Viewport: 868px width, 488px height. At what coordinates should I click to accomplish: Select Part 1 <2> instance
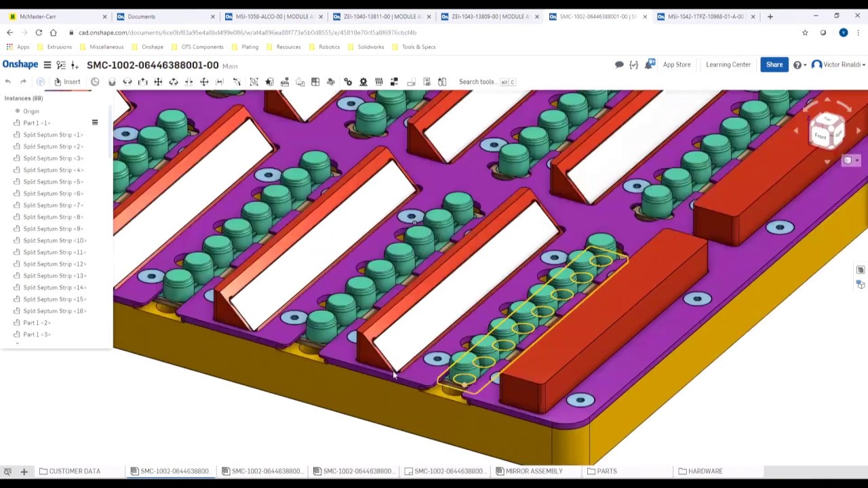tap(37, 323)
